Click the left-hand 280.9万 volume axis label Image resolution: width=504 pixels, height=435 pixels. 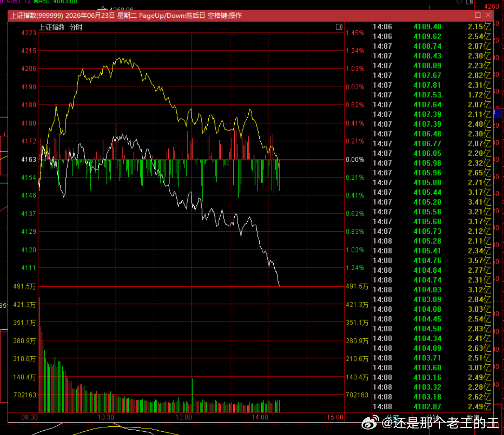point(25,341)
